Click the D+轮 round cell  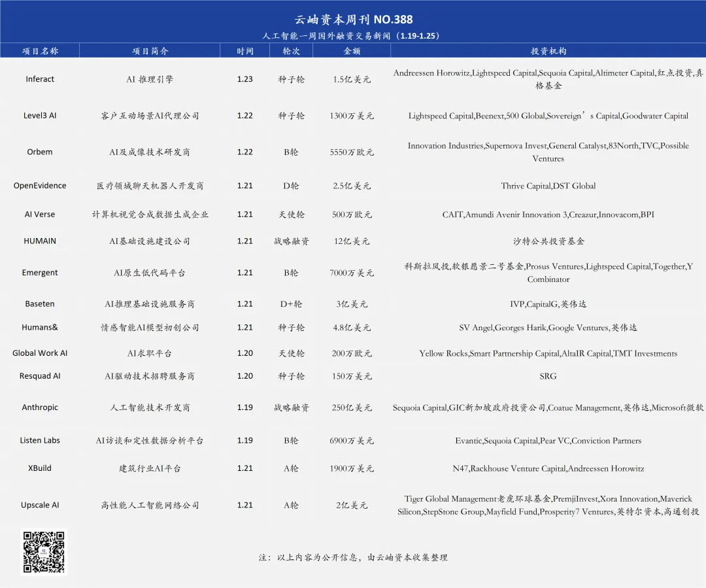tap(291, 304)
